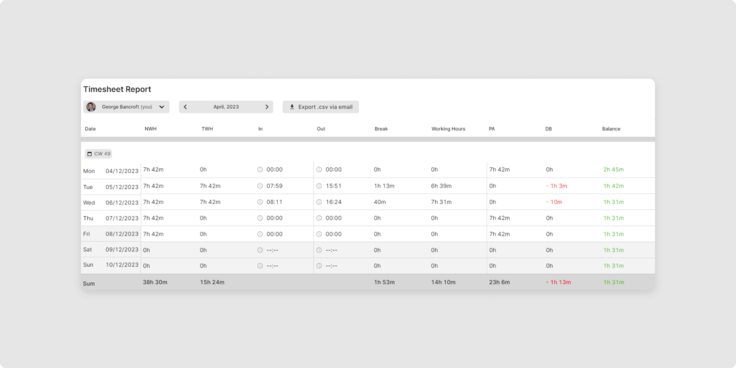This screenshot has height=368, width=736.
Task: Edit the In time 08:11 on Wednesday
Action: click(275, 202)
